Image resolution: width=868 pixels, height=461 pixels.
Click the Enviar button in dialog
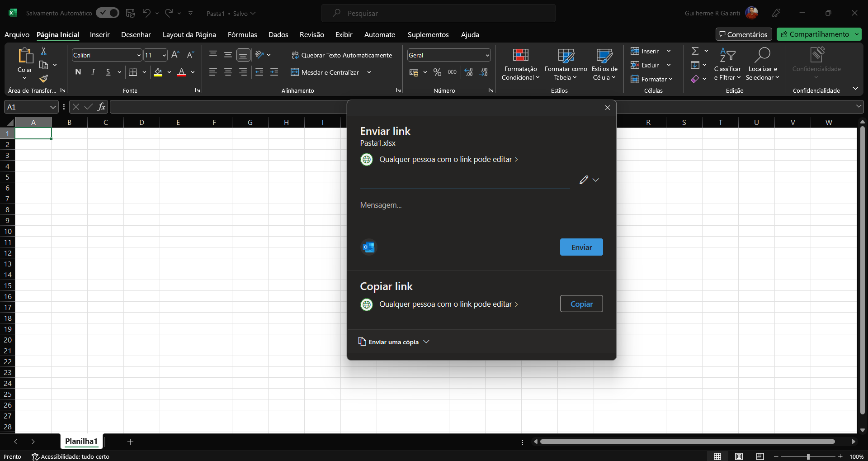pos(581,247)
